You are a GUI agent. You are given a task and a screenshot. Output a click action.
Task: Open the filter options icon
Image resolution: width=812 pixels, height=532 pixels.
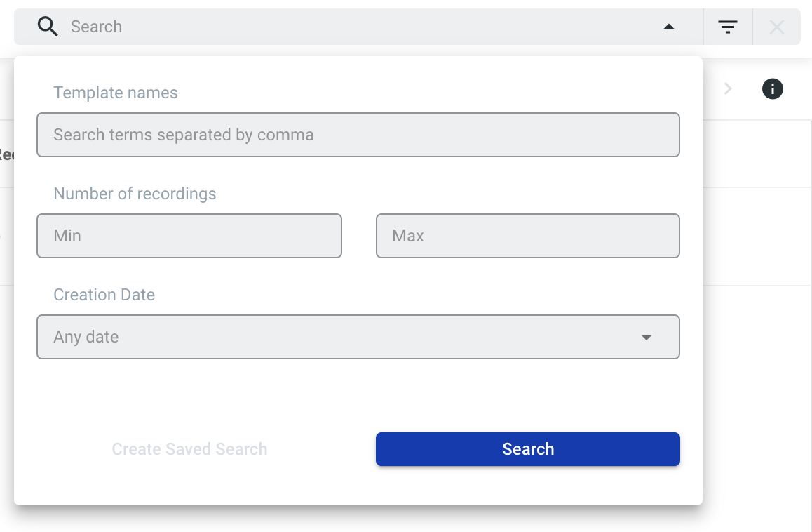coord(728,27)
